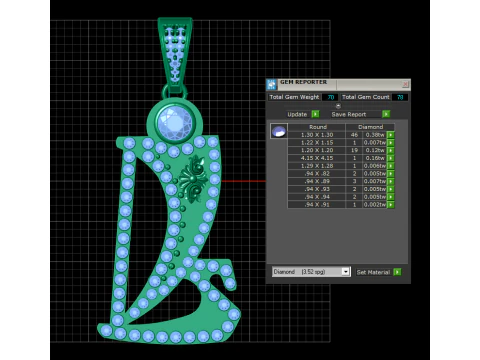Click the 0.38tw weight cell
Viewport: 480px width, 360px height.
click(375, 135)
